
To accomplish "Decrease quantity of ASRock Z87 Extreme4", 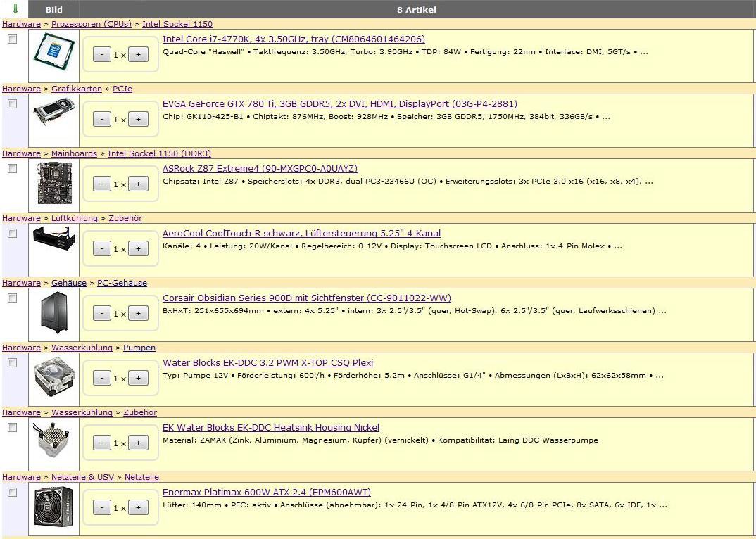I will (102, 184).
